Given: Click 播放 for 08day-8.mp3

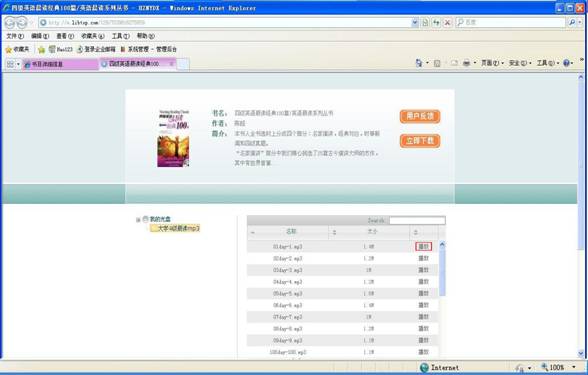Looking at the screenshot, I should [423, 328].
